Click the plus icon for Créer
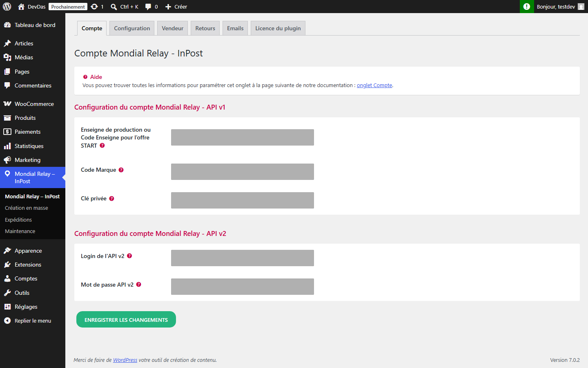588x368 pixels. [x=168, y=7]
